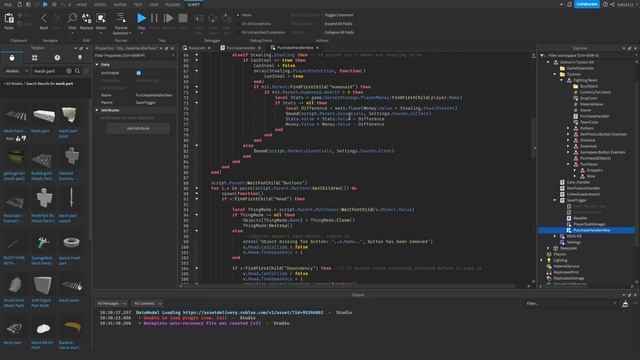Image resolution: width=640 pixels, height=360 pixels.
Task: Click the Stop square icon
Action: point(183,18)
